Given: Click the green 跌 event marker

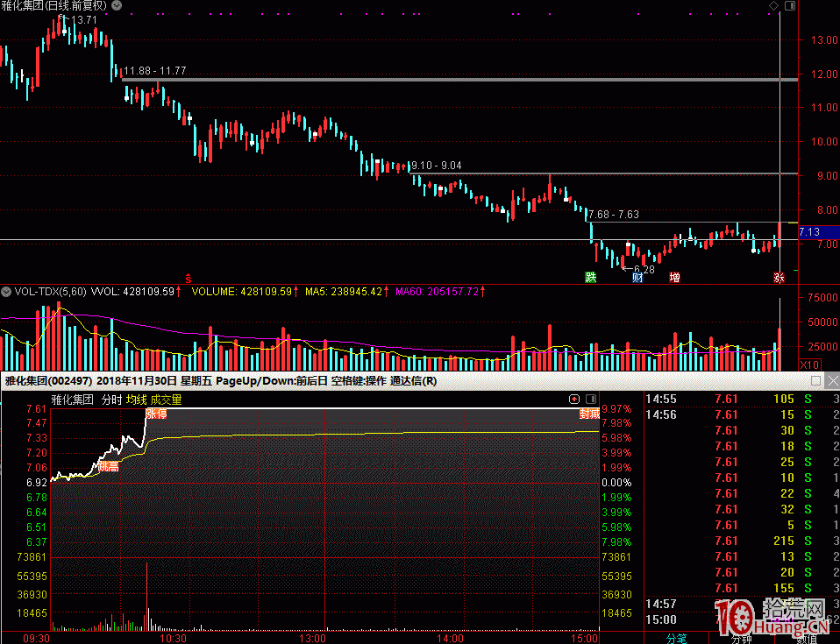Looking at the screenshot, I should [x=591, y=278].
